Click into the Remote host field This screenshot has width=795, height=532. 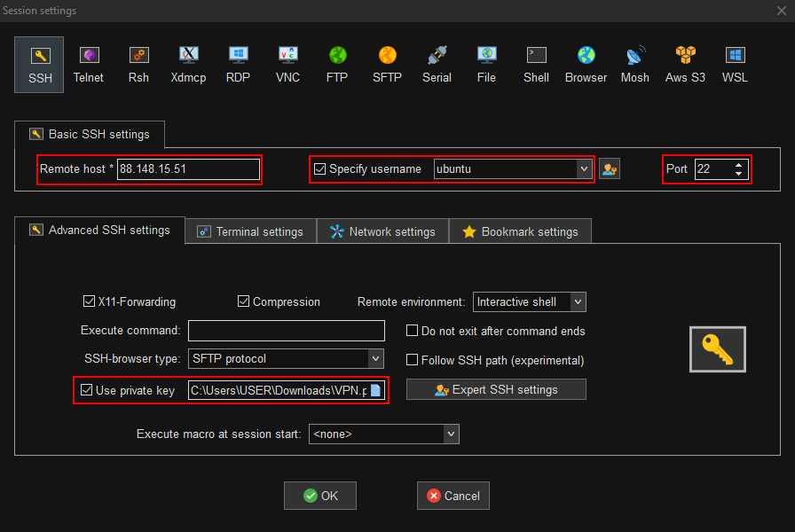[188, 169]
